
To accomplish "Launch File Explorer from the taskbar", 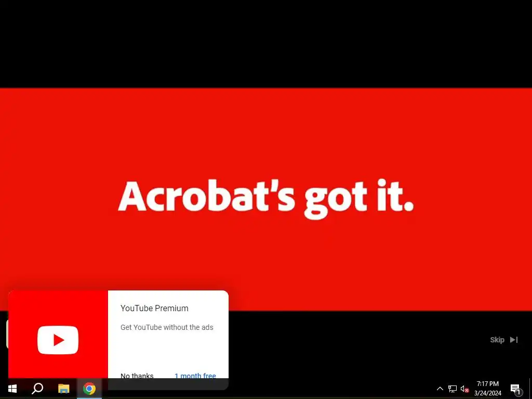I will tap(63, 389).
